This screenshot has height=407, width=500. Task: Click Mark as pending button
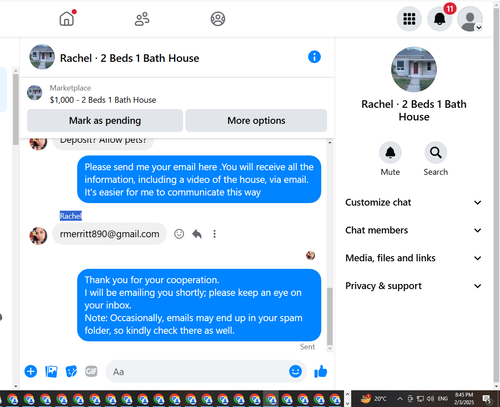click(105, 120)
